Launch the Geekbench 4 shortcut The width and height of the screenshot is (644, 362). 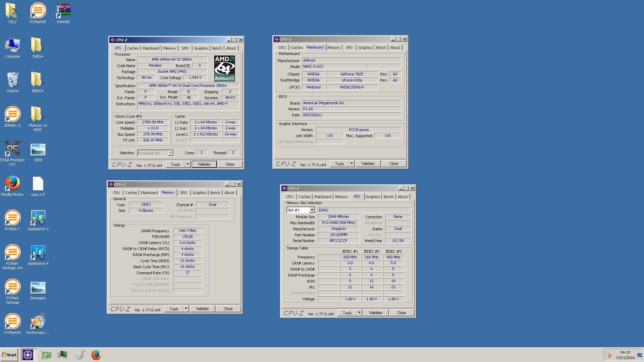click(x=38, y=255)
